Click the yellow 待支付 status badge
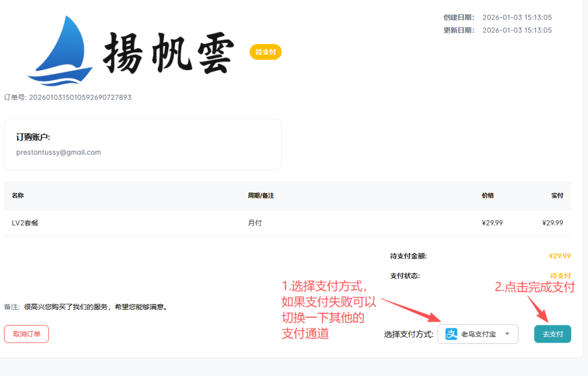Image resolution: width=588 pixels, height=376 pixels. pos(265,52)
